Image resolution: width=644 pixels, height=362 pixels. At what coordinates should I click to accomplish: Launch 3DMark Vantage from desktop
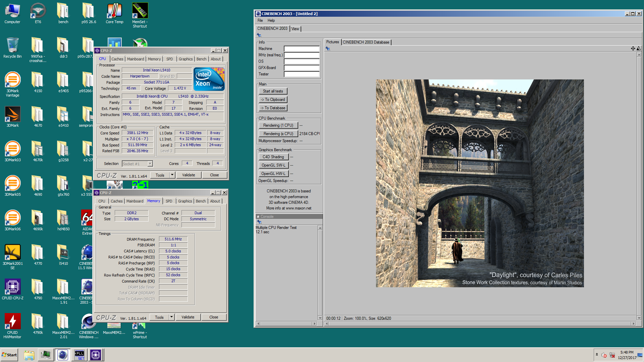pyautogui.click(x=12, y=84)
